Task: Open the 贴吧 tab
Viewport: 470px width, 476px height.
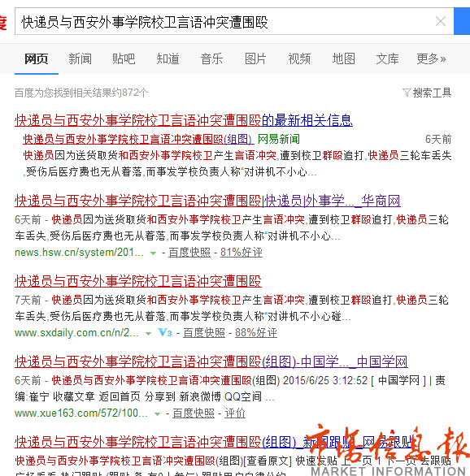Action: pyautogui.click(x=124, y=59)
